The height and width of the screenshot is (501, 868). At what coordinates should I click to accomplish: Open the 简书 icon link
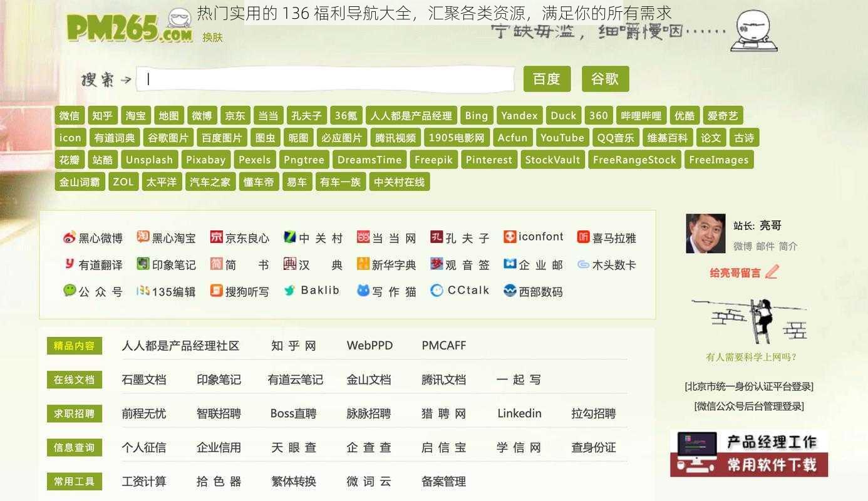pos(240,265)
